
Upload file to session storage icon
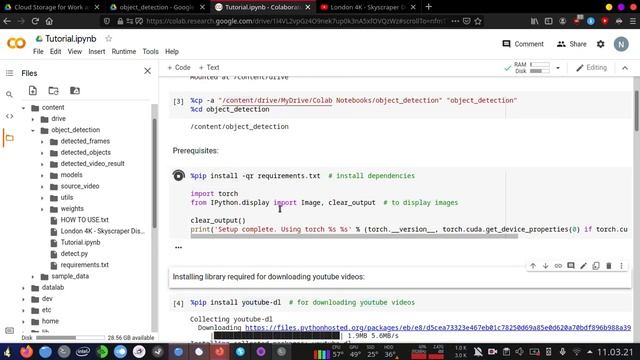point(33,91)
